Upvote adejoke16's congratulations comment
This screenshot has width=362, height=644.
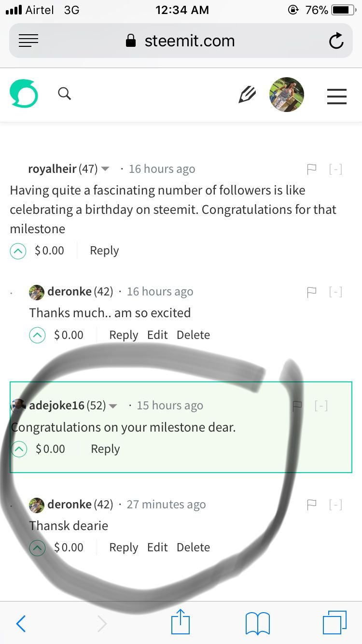(19, 449)
